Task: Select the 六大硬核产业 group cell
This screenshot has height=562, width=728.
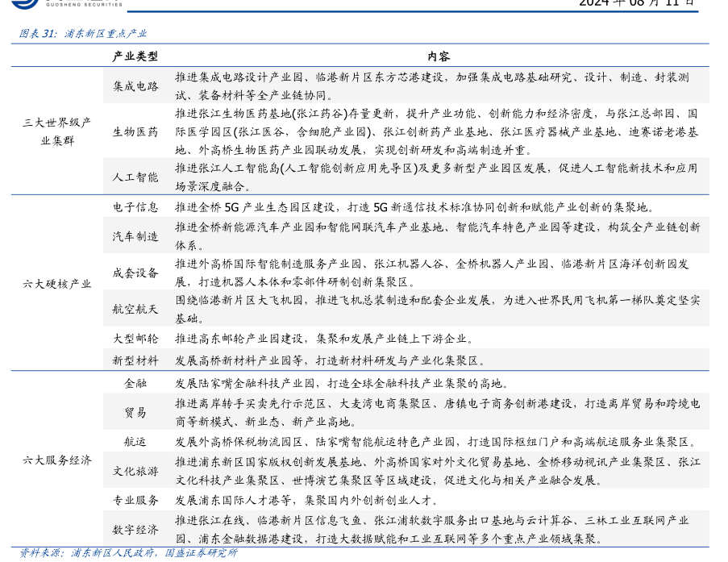Action: 57,284
